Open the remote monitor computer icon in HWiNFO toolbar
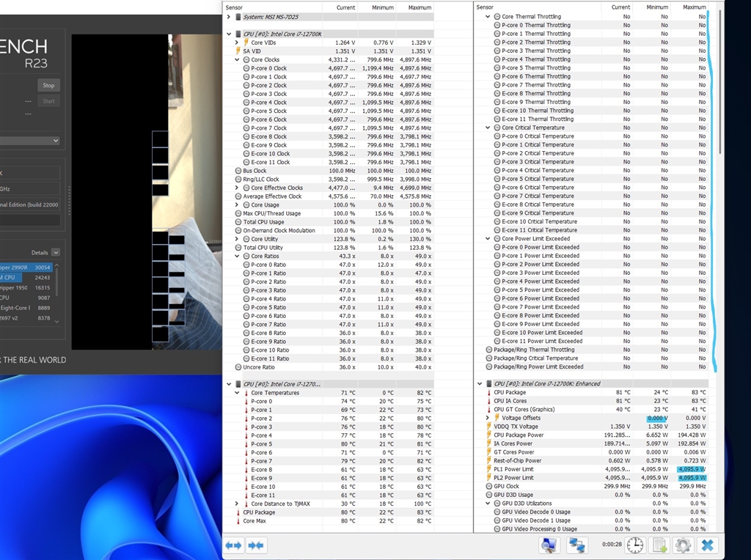The width and height of the screenshot is (751, 560). [549, 545]
